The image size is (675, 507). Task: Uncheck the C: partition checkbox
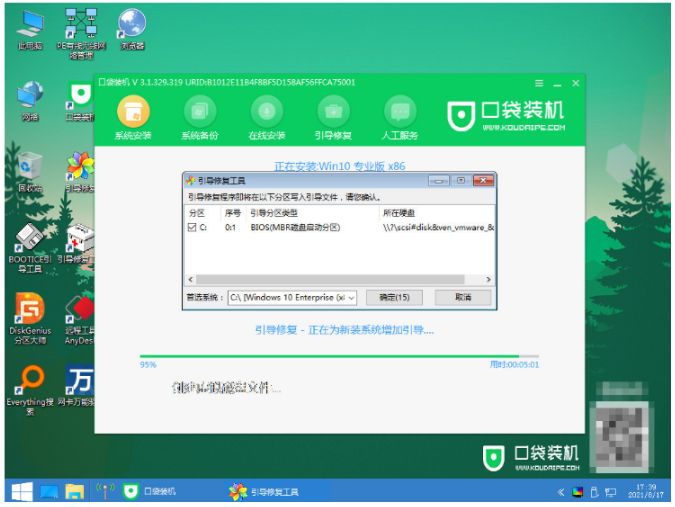pyautogui.click(x=193, y=228)
